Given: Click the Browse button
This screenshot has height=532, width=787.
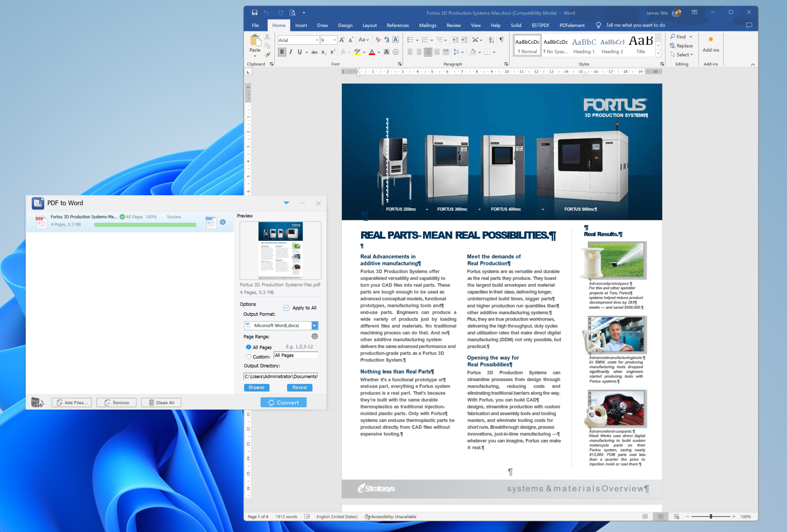Looking at the screenshot, I should [x=257, y=387].
